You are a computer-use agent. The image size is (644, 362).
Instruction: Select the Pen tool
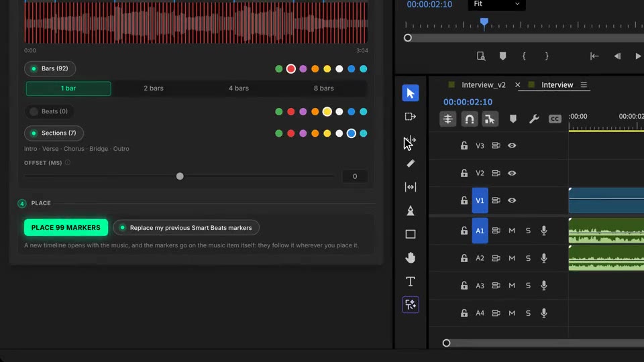(x=411, y=210)
